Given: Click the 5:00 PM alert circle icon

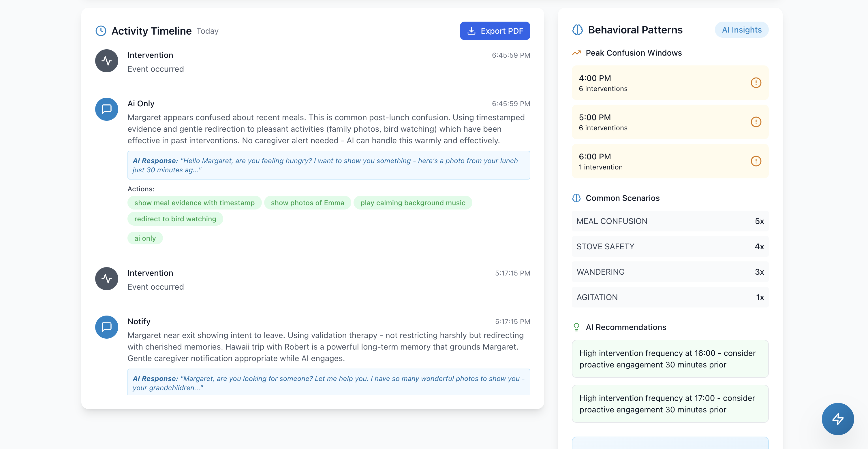Looking at the screenshot, I should click(756, 122).
